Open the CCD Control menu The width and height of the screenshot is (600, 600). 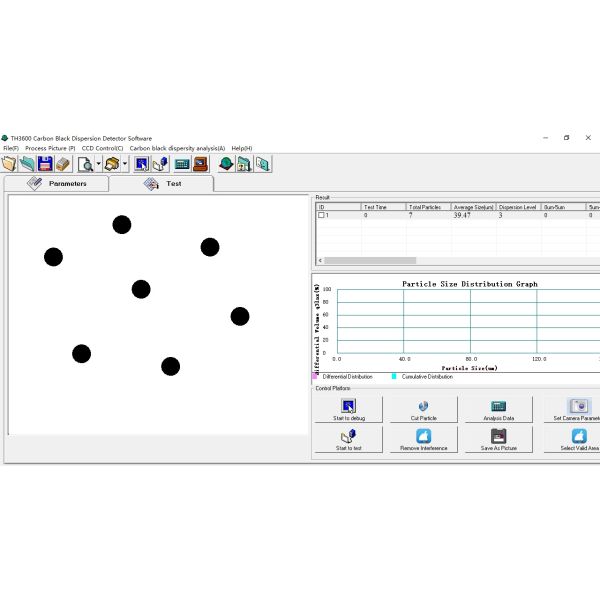pyautogui.click(x=103, y=148)
